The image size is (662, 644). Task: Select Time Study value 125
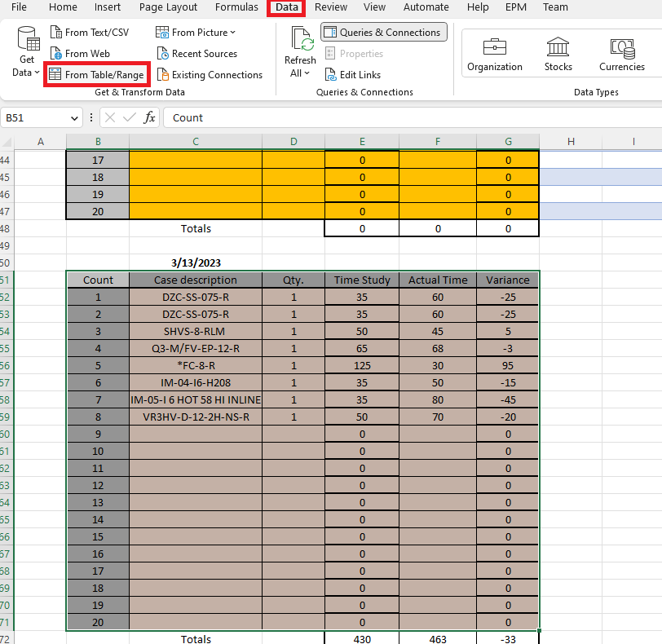click(362, 365)
